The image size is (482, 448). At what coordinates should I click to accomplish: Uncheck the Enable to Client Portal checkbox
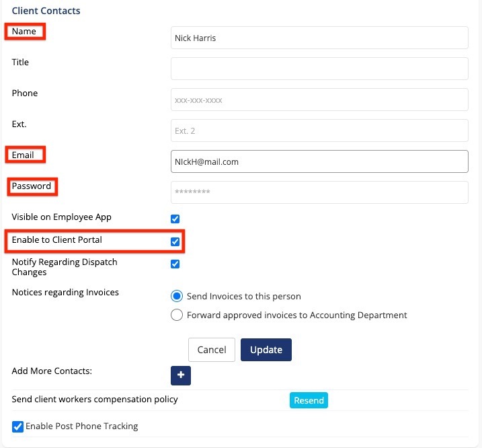(x=175, y=241)
